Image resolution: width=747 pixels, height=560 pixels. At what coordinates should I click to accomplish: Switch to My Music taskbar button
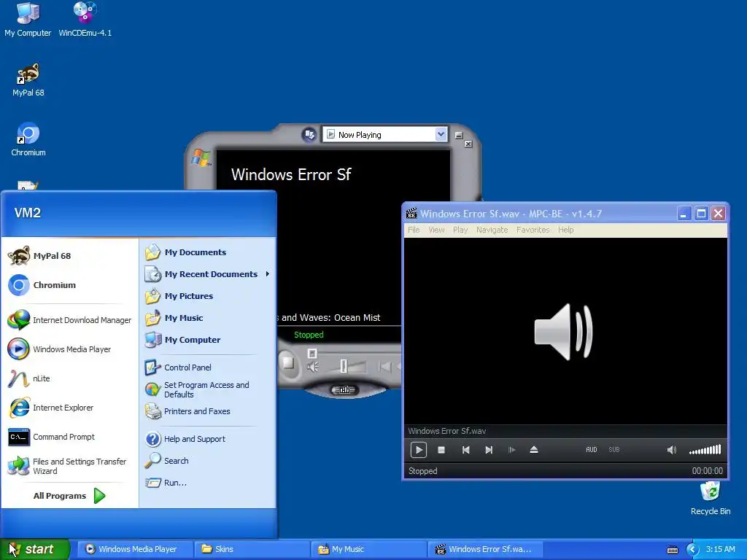tap(369, 549)
